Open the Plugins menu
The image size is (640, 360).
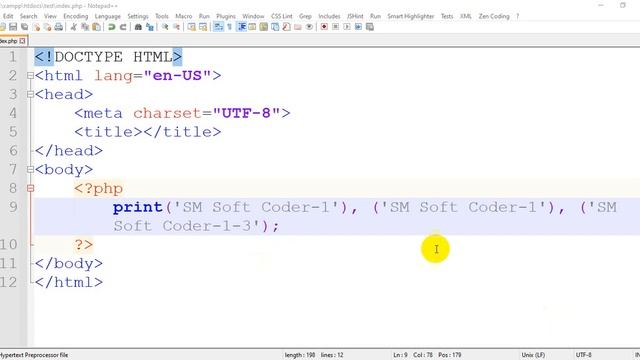pyautogui.click(x=226, y=16)
